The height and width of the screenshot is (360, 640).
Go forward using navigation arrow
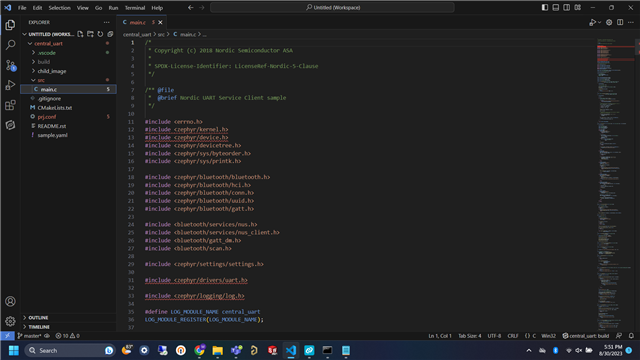point(202,7)
